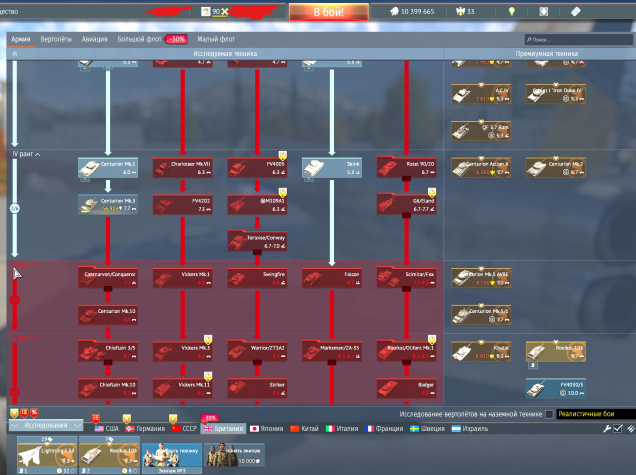Collapse the IV ранг section

pyautogui.click(x=14, y=154)
